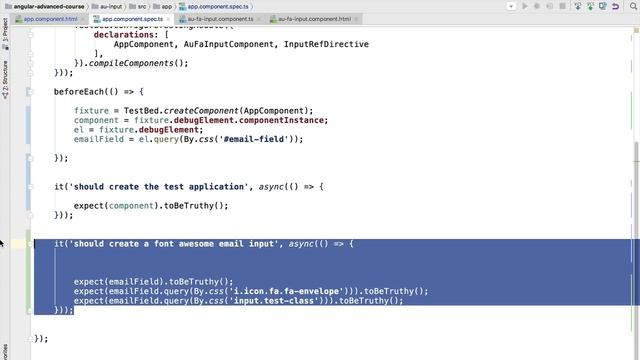Image resolution: width=640 pixels, height=360 pixels.
Task: Collapse 'should create the test application' test
Action: point(30,187)
